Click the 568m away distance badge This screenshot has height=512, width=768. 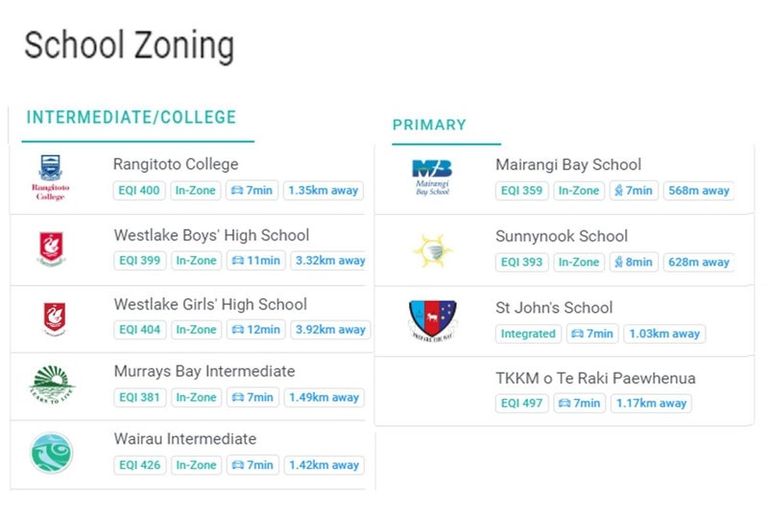699,191
